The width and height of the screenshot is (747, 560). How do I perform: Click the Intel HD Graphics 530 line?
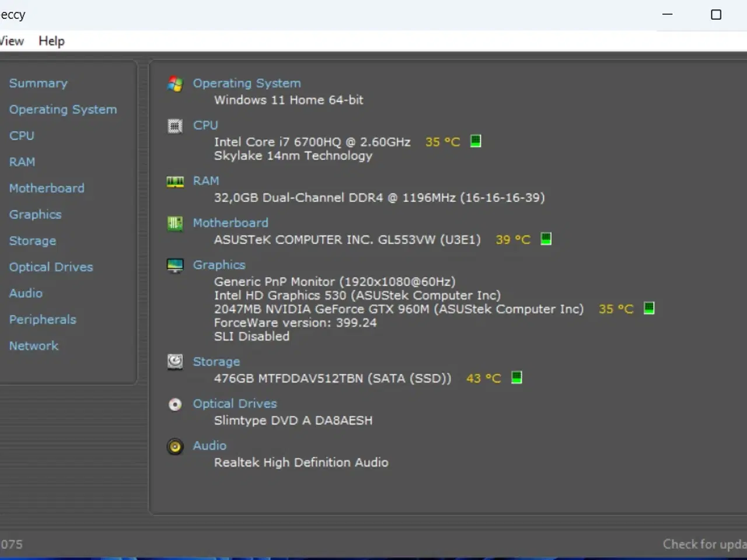357,295
